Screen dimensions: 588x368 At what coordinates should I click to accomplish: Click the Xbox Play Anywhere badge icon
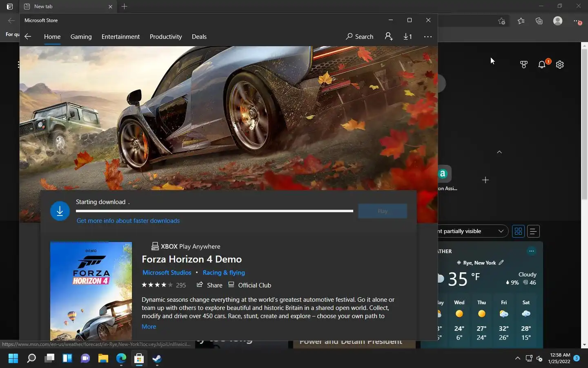point(155,246)
